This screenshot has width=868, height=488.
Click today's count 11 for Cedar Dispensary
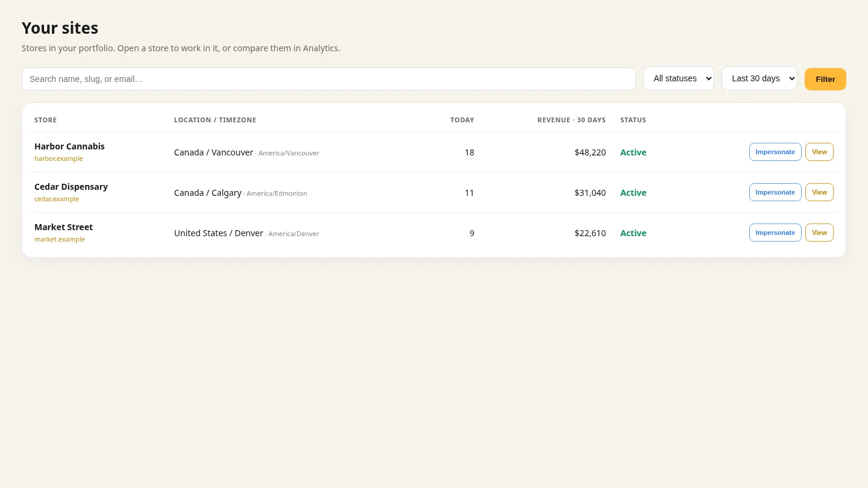tap(470, 193)
